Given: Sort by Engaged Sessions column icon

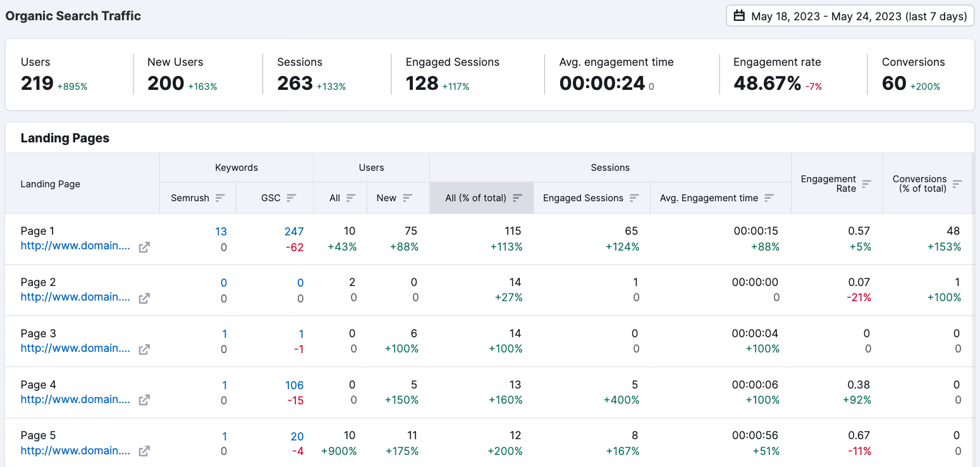Looking at the screenshot, I should (x=635, y=198).
